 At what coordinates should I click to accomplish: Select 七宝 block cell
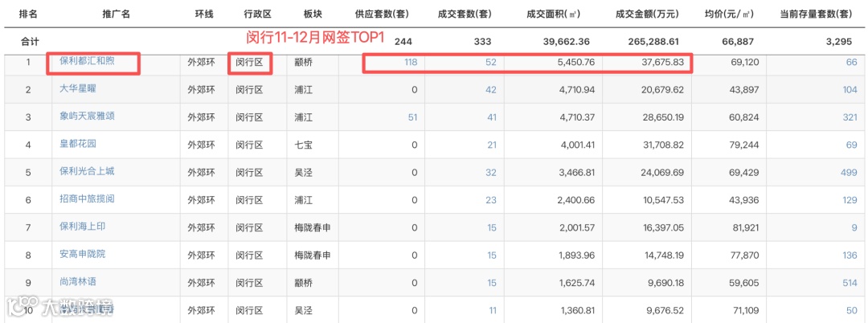303,145
